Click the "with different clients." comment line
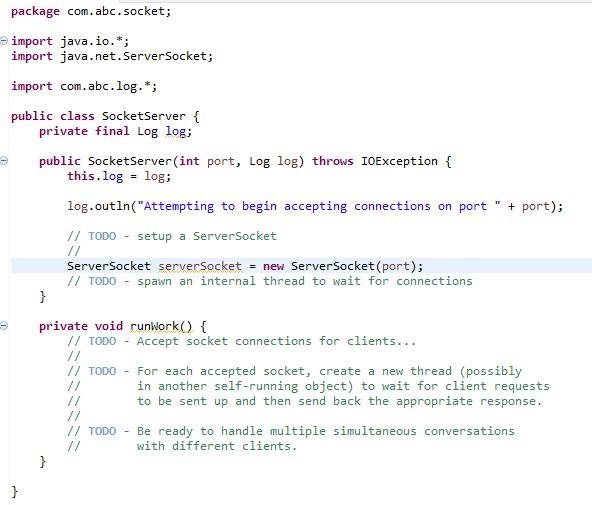592x505 pixels. click(182, 446)
